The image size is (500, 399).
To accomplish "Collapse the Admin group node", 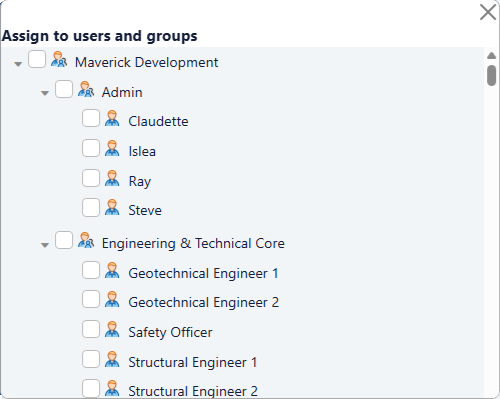I will click(45, 93).
